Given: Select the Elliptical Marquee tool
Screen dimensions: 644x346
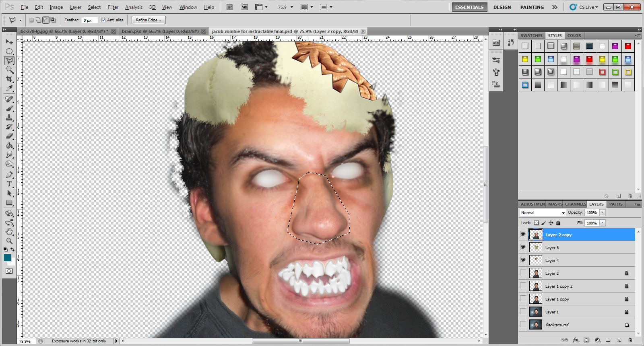Looking at the screenshot, I should pos(9,51).
